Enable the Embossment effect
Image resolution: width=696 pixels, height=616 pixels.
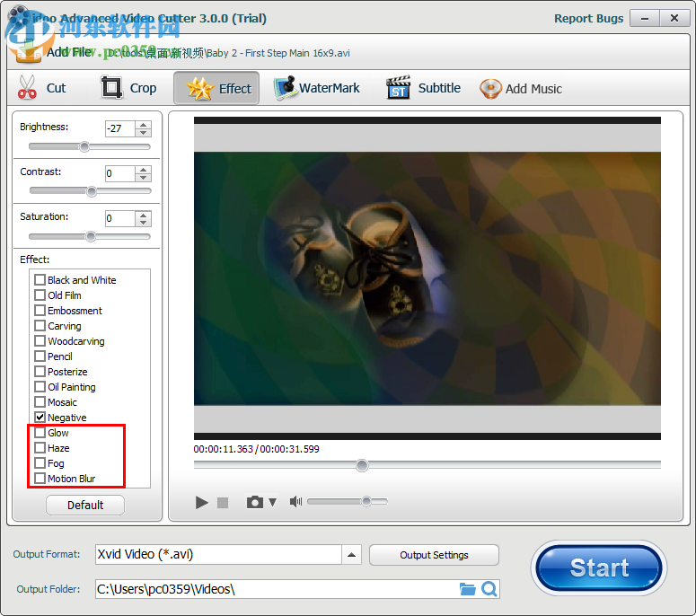40,310
